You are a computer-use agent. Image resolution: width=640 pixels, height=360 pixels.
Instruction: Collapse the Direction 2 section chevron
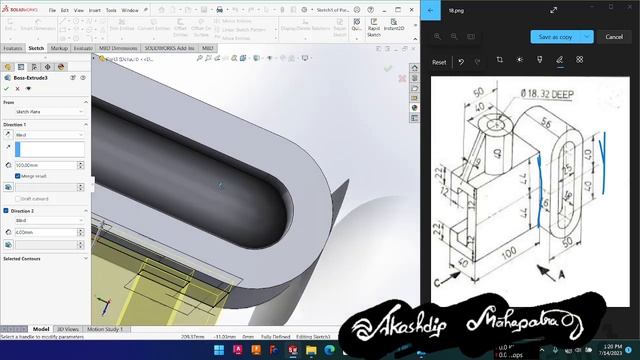[x=86, y=211]
